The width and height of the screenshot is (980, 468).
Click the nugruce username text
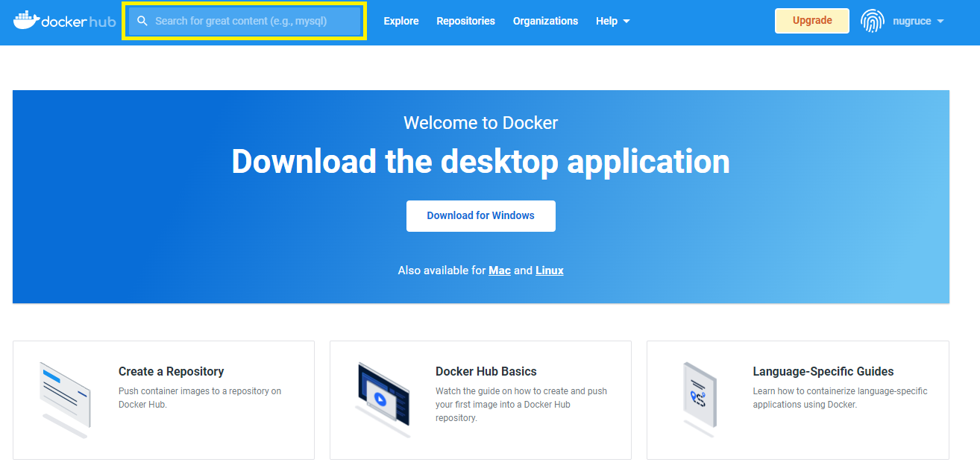click(912, 21)
